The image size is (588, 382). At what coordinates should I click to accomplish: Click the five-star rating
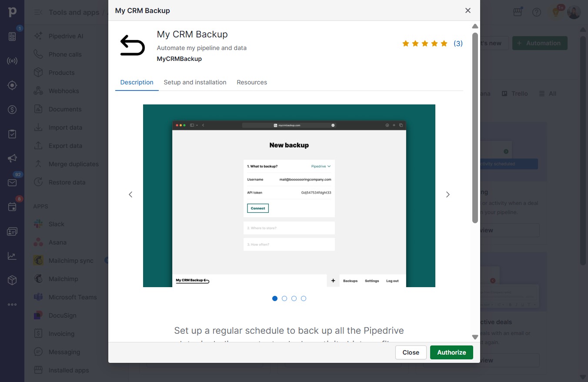(425, 44)
